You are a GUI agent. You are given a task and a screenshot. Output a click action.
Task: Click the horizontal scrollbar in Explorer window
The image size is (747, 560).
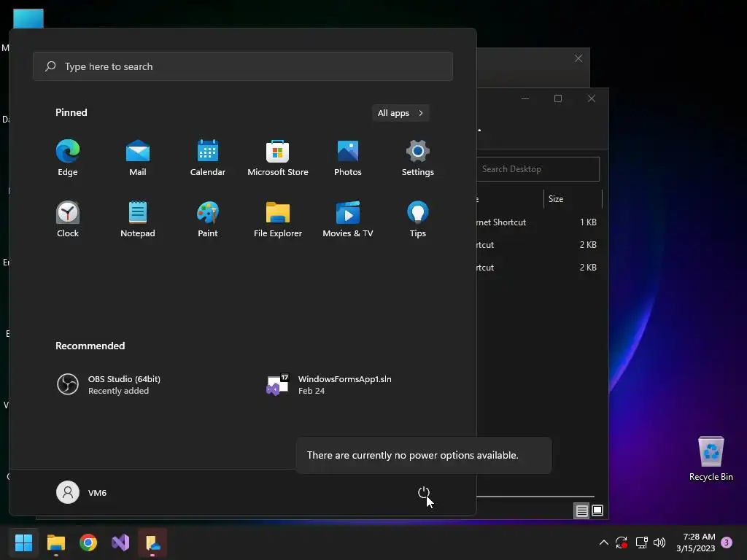pyautogui.click(x=535, y=496)
